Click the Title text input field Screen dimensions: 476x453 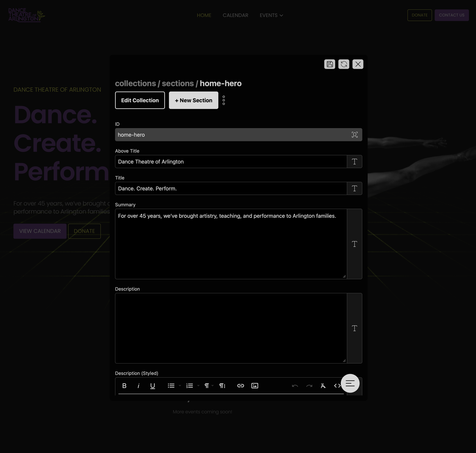coord(231,188)
